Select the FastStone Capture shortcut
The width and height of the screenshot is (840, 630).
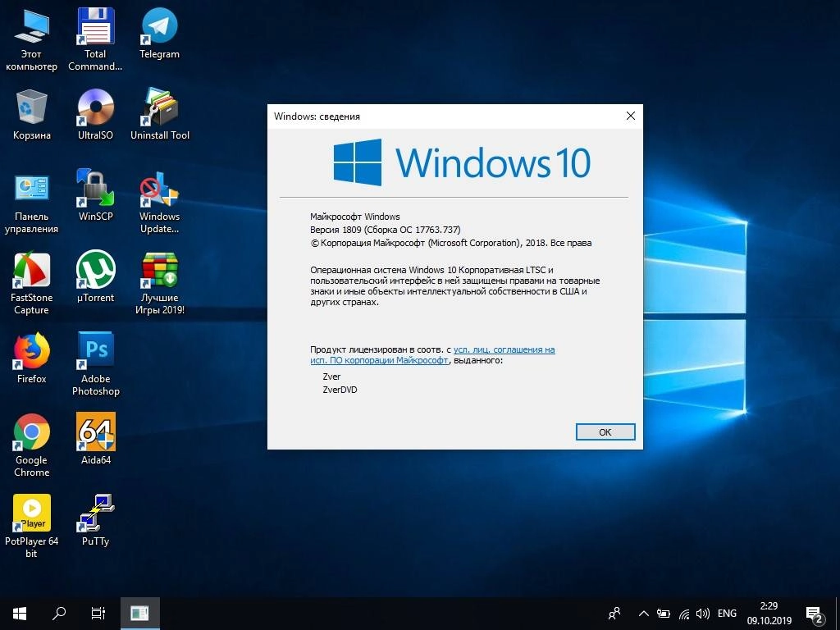click(x=32, y=283)
